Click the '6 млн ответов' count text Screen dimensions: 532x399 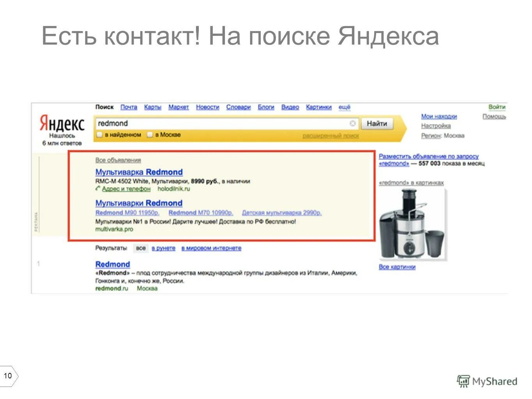(62, 143)
